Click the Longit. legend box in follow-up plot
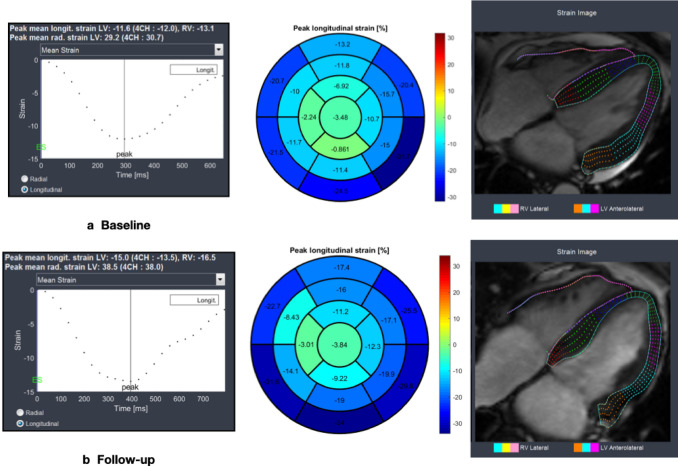Screen dimensions: 678x468 pyautogui.click(x=194, y=300)
